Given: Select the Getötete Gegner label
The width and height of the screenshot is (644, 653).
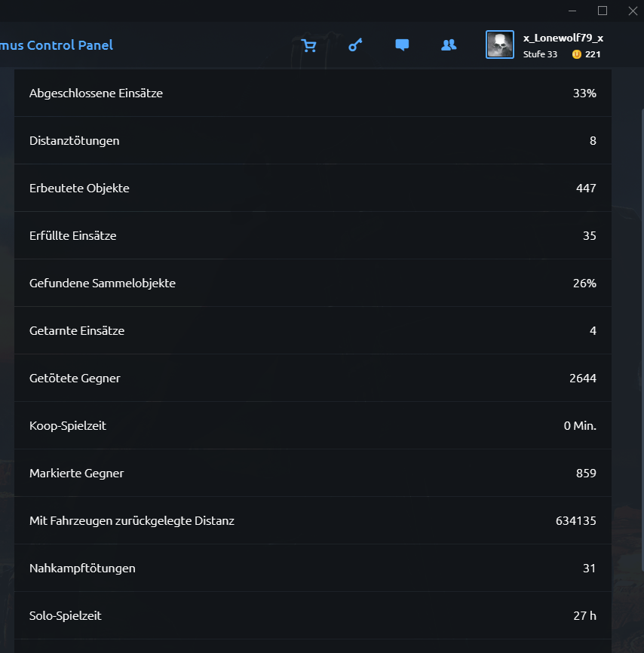Looking at the screenshot, I should tap(75, 378).
